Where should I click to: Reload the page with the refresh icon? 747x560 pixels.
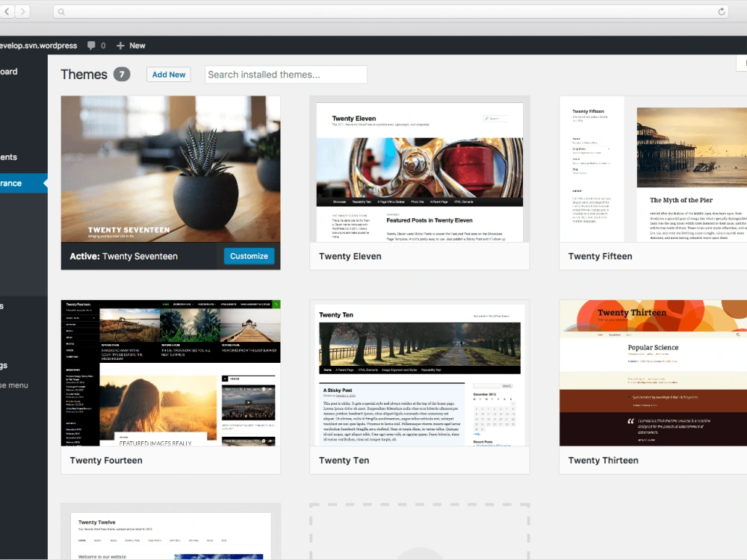pyautogui.click(x=722, y=11)
